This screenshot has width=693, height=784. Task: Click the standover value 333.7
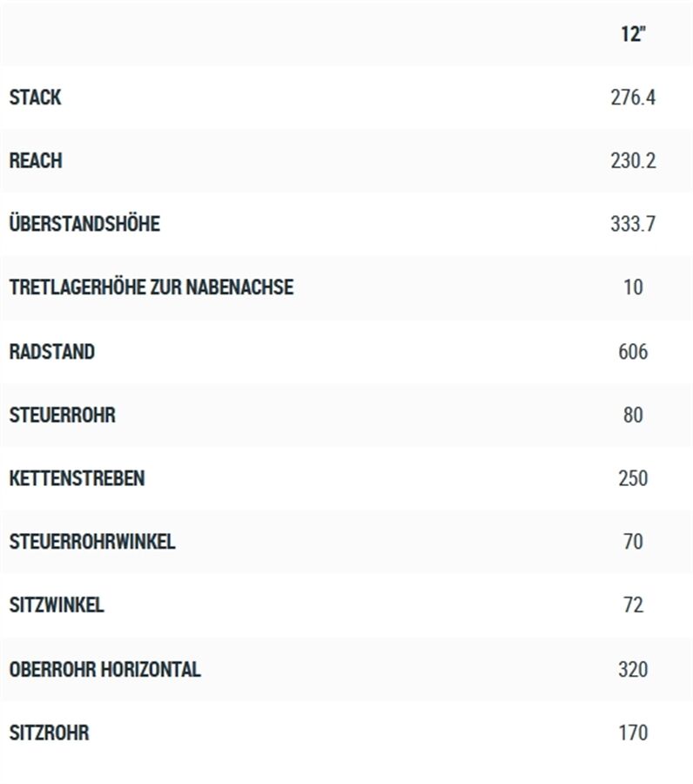click(x=633, y=224)
